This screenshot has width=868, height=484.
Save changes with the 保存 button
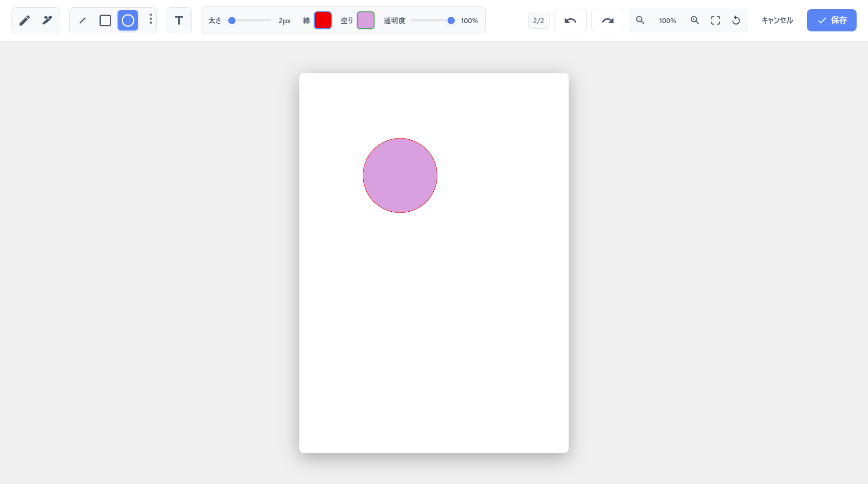(831, 20)
